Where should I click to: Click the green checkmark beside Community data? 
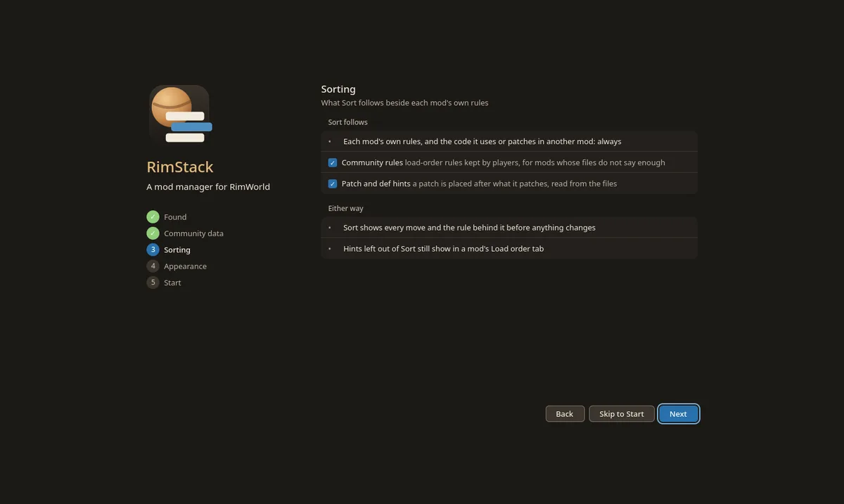(x=153, y=233)
